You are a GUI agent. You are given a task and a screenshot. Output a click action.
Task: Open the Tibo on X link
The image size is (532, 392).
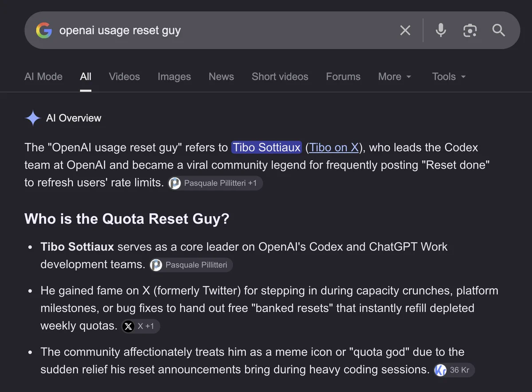pyautogui.click(x=334, y=147)
